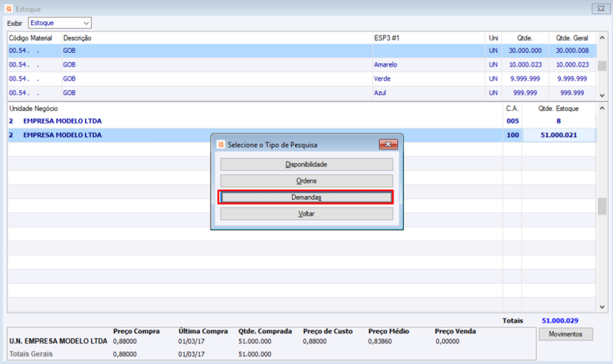The height and width of the screenshot is (364, 613).
Task: Select EMPRESA MODELO LTDA row with C.A. 005
Action: coord(302,121)
